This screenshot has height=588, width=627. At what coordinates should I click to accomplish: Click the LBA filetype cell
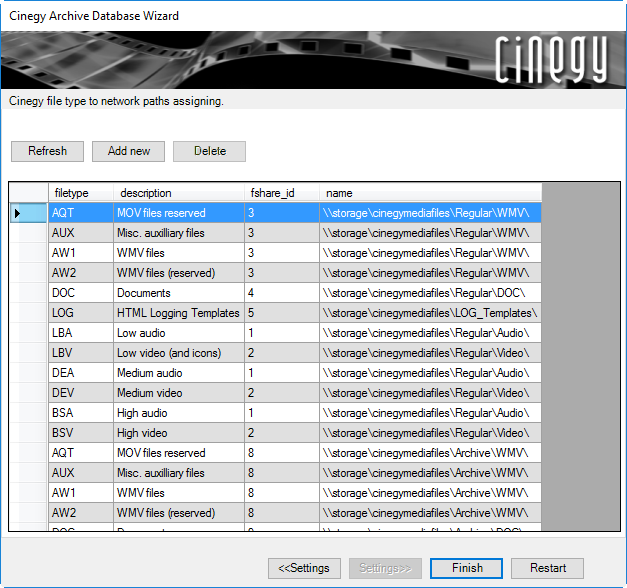pyautogui.click(x=81, y=333)
